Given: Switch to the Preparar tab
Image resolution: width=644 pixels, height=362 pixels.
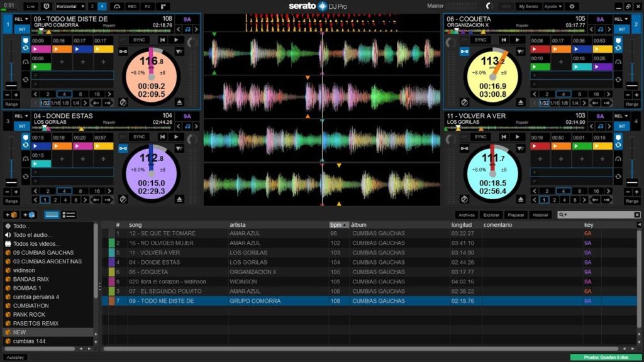Looking at the screenshot, I should 516,215.
